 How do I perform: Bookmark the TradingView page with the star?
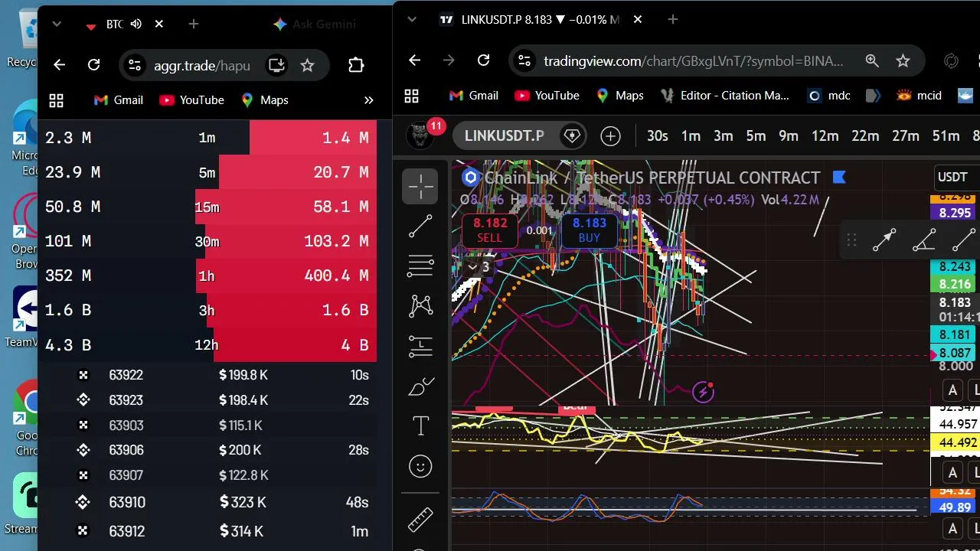click(x=903, y=60)
